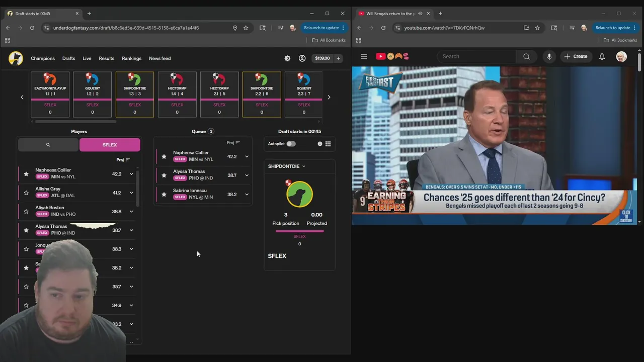Image resolution: width=644 pixels, height=362 pixels.
Task: Select EAZYMONEYLAYUP pick 1.1 card
Action: 50,95
